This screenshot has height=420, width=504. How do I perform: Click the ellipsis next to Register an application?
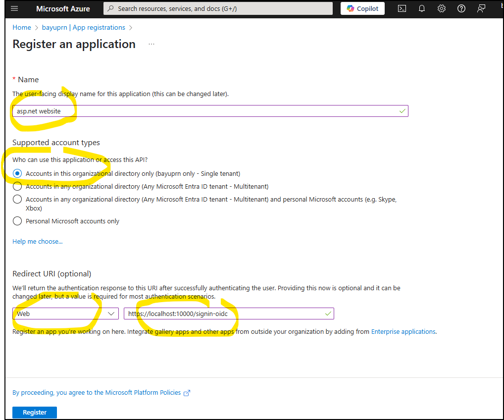pyautogui.click(x=151, y=44)
